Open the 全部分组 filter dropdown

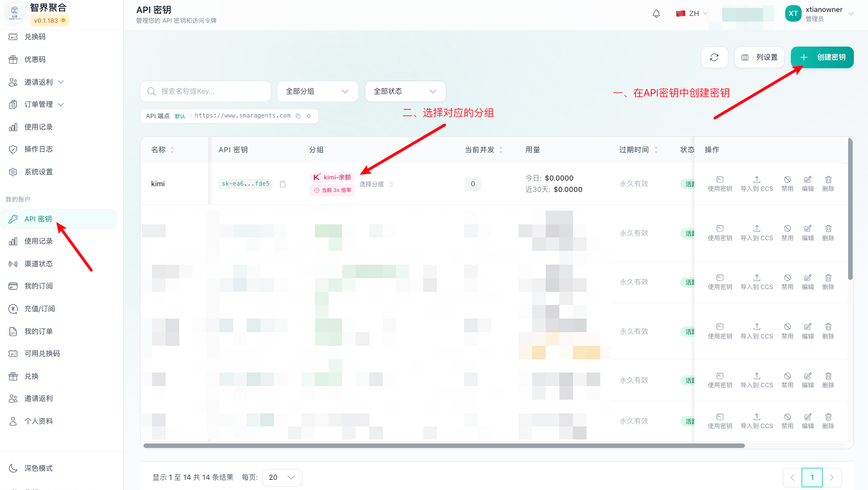(317, 91)
